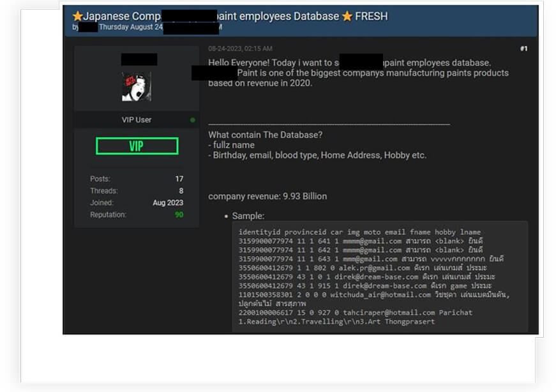Click the 'VIP User' rank label
556x392 pixels.
coord(137,120)
